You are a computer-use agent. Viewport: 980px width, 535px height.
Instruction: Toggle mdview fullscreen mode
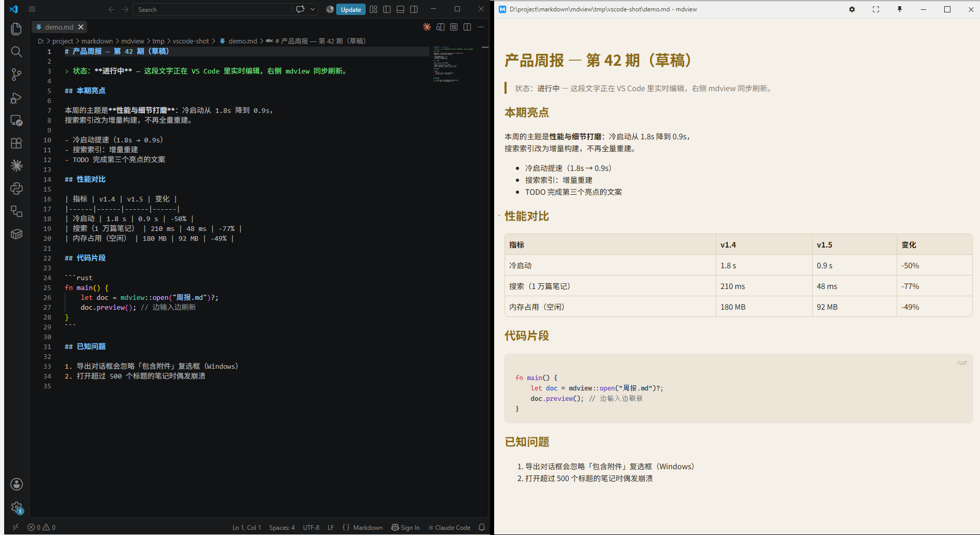pos(876,9)
